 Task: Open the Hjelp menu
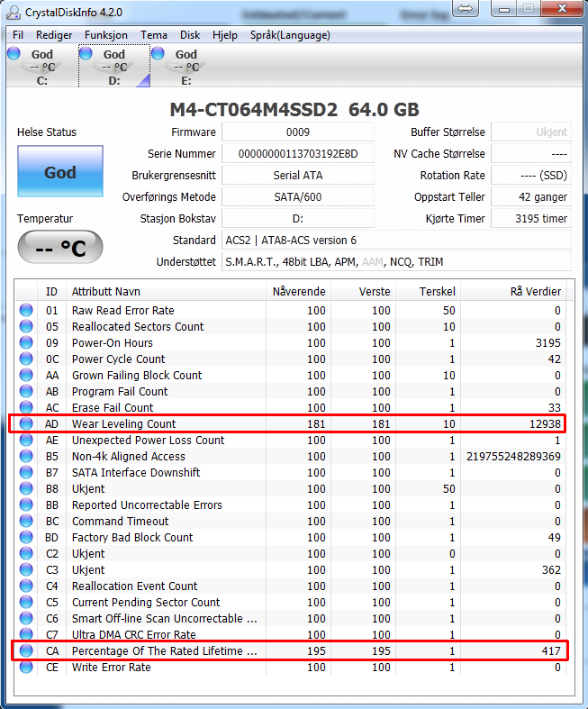tap(224, 35)
